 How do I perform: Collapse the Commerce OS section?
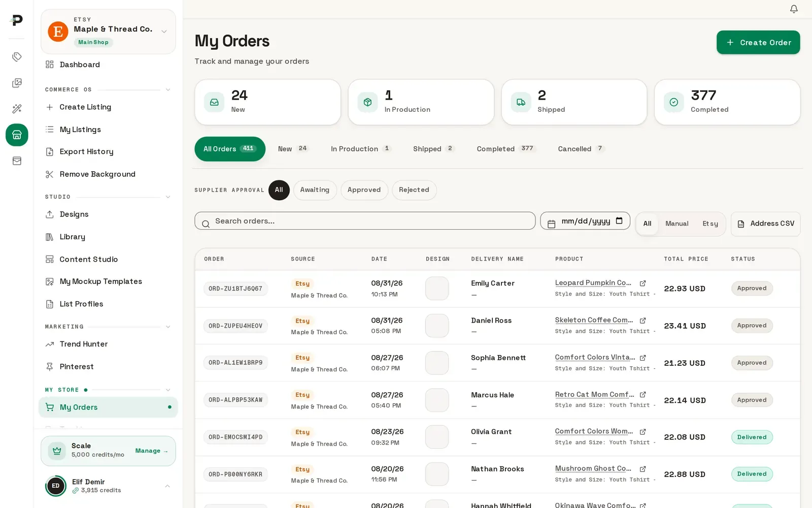pos(168,90)
